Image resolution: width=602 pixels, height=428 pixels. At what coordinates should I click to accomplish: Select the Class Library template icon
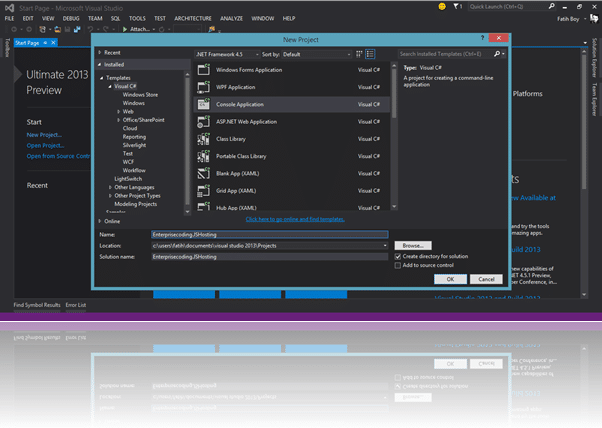point(203,139)
